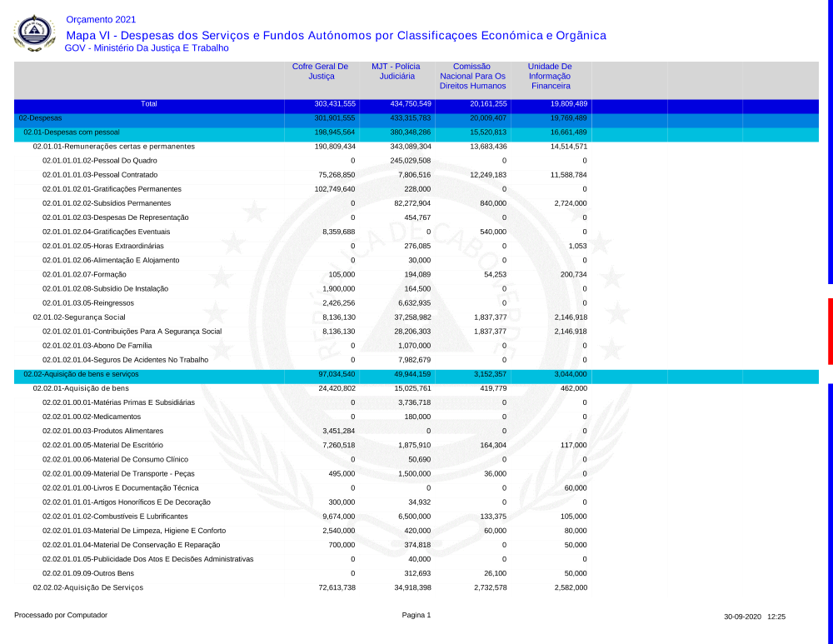Click the Orçamento 2021 heading
833x644 pixels.
coord(100,19)
